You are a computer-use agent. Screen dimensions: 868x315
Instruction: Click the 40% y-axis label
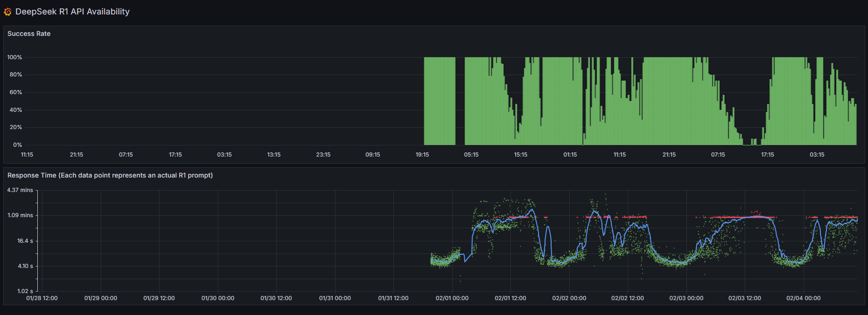(x=16, y=110)
